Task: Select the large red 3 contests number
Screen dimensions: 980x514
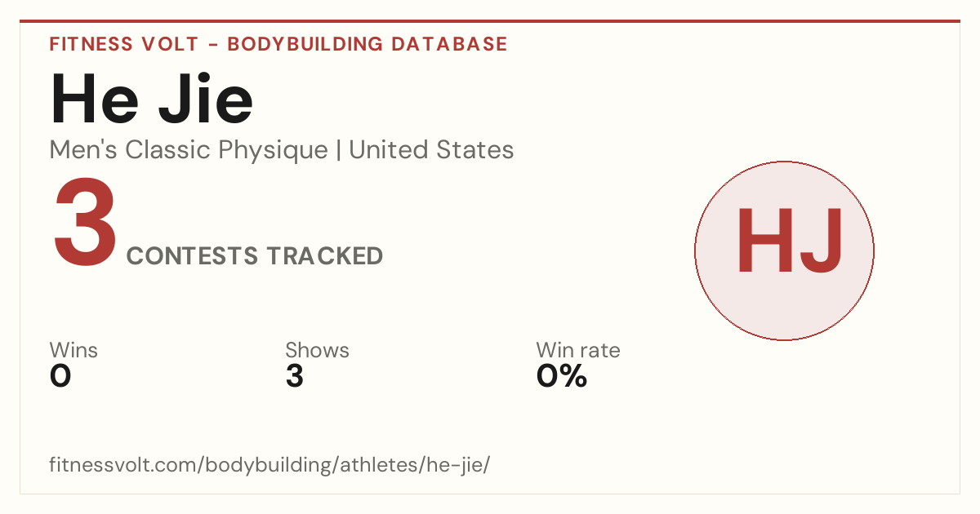Action: [x=85, y=224]
